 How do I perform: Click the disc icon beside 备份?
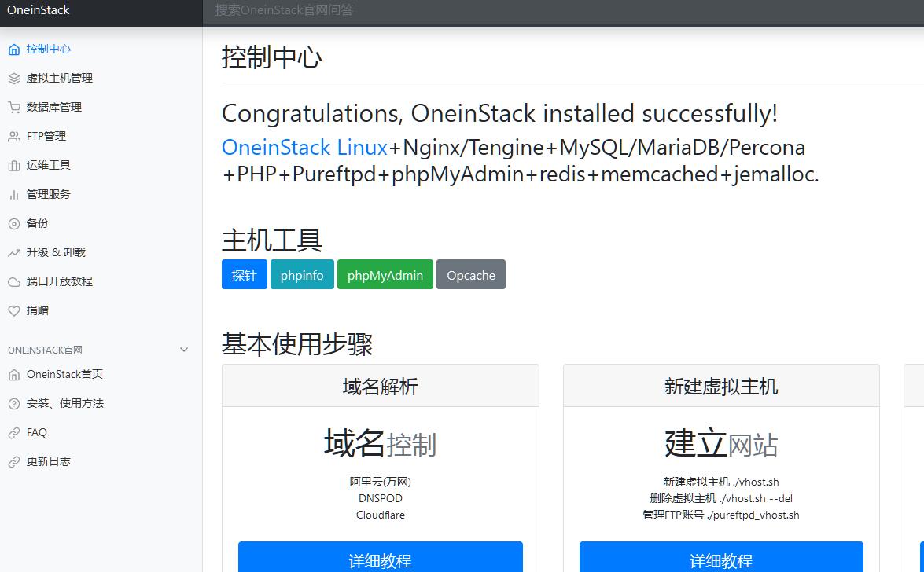click(x=13, y=224)
